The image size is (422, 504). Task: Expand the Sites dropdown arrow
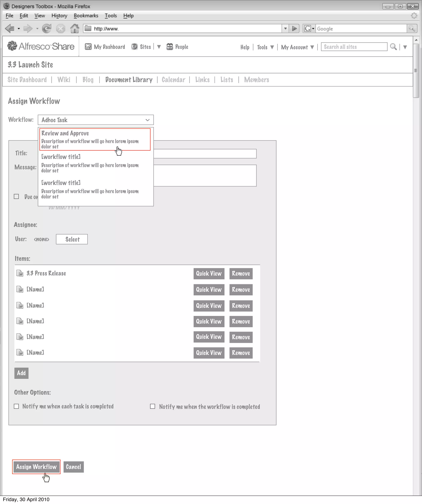coord(159,47)
